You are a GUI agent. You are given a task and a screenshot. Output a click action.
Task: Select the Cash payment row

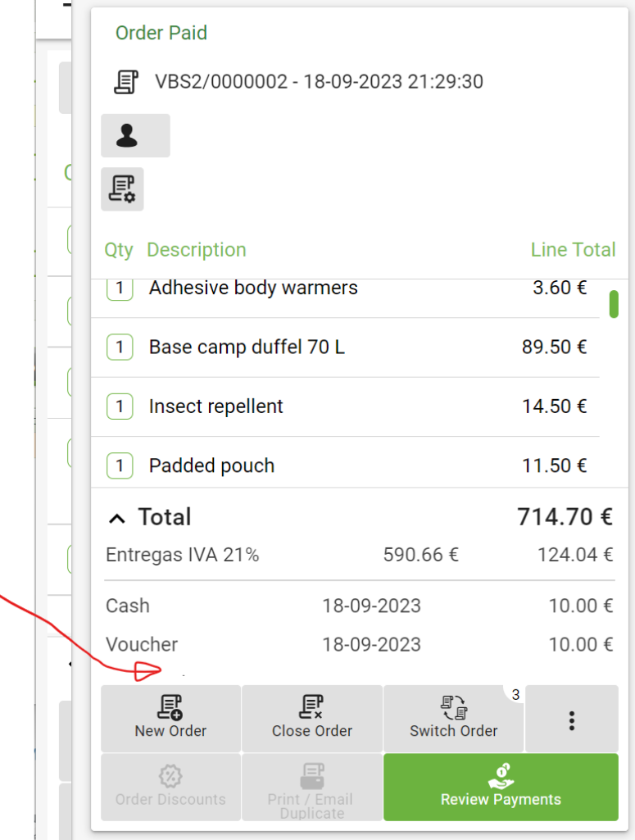coord(359,606)
